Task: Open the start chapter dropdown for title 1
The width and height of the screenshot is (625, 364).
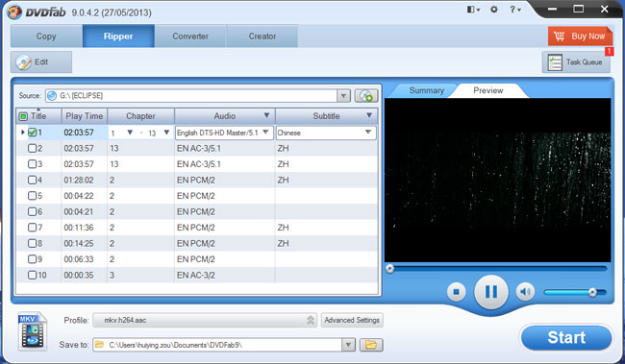Action: coord(130,133)
